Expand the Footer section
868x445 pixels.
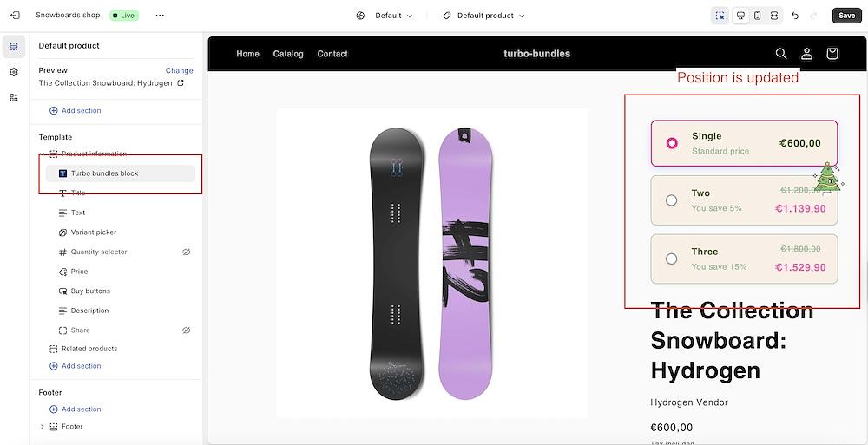coord(43,427)
